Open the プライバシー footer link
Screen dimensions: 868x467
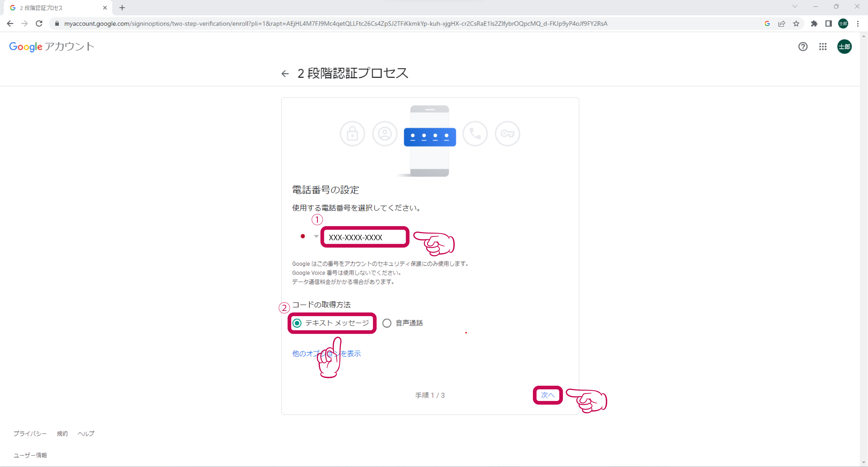coord(30,434)
